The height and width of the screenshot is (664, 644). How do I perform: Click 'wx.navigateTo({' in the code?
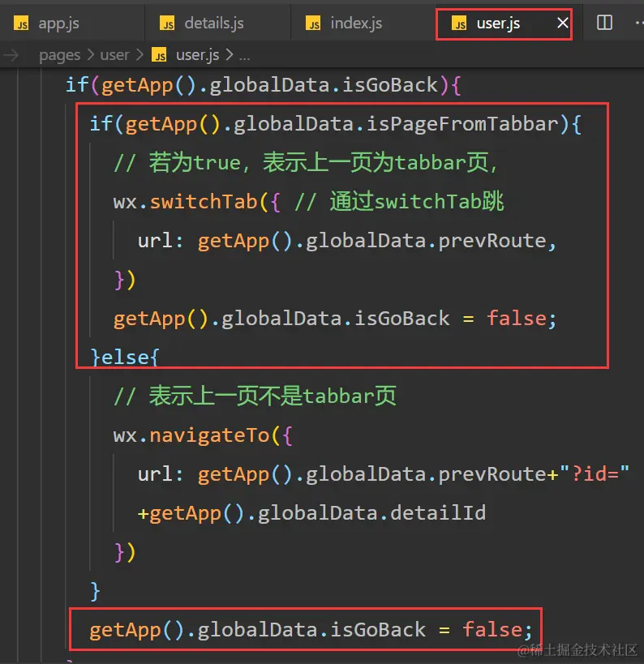coord(203,435)
